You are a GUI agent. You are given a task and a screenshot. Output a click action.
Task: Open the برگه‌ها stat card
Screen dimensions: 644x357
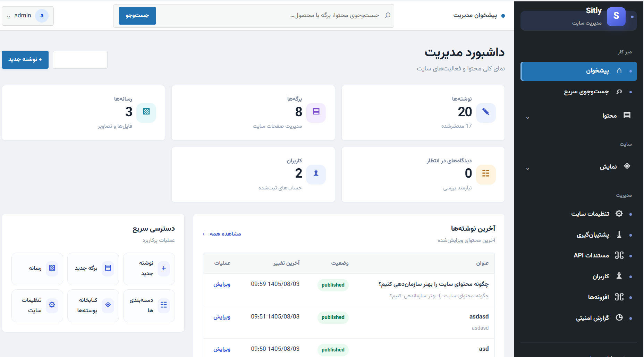(x=253, y=113)
